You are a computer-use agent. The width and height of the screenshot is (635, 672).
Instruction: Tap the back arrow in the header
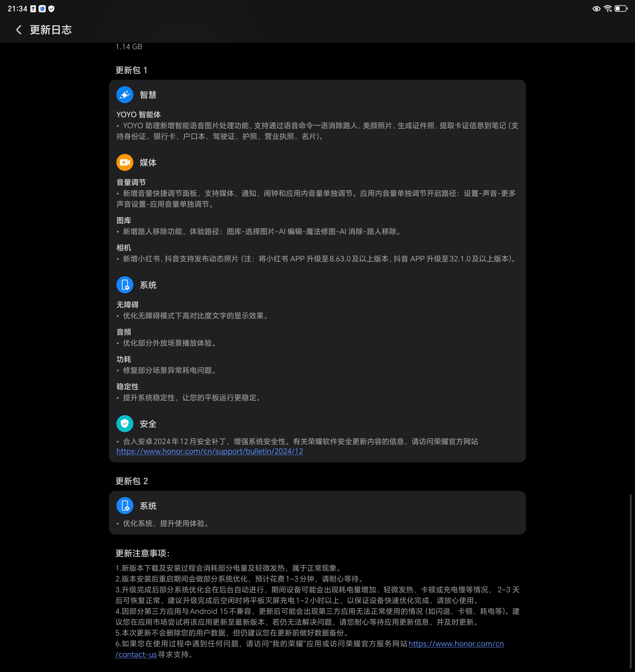click(x=19, y=30)
